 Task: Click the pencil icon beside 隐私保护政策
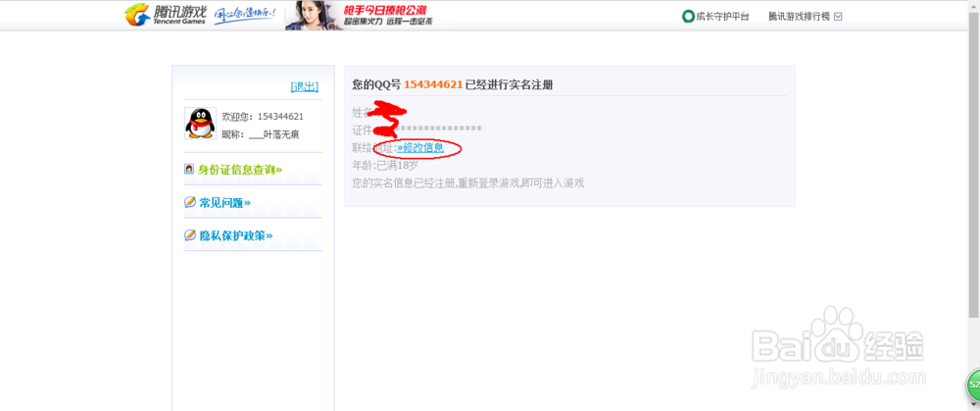pyautogui.click(x=190, y=235)
